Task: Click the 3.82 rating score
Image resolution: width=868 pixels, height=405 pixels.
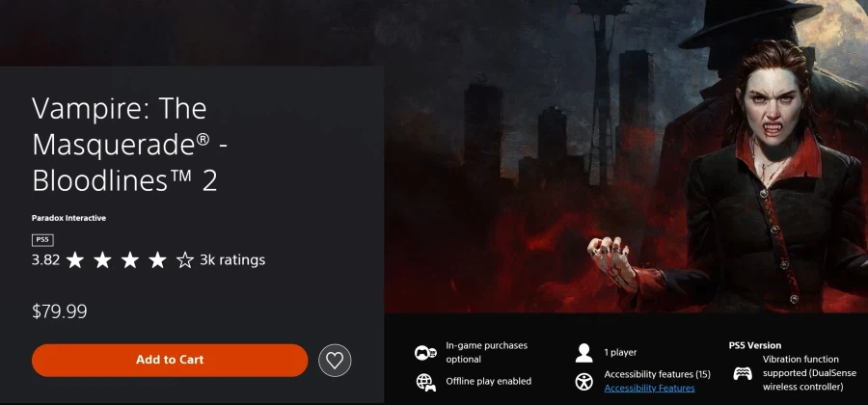Action: pos(45,260)
